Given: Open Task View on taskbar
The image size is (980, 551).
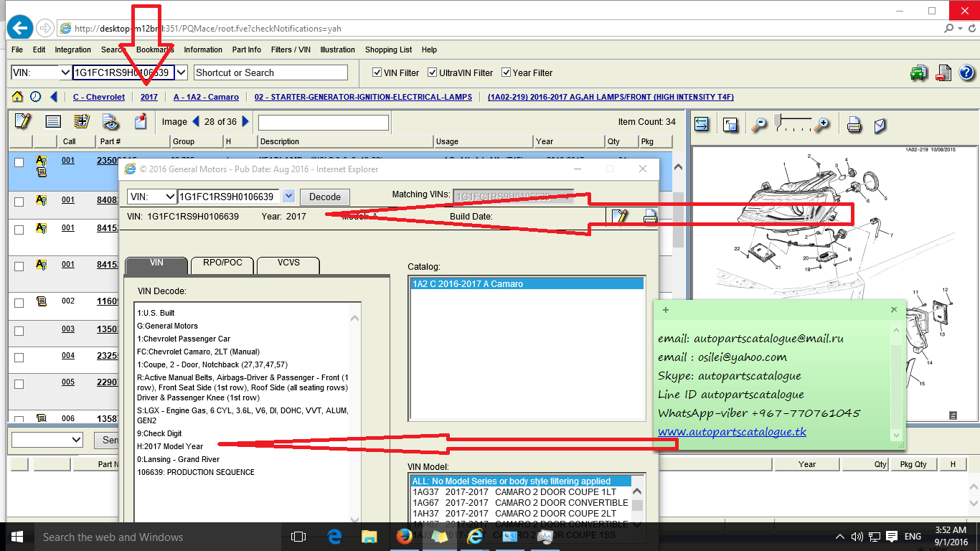Looking at the screenshot, I should coord(298,537).
